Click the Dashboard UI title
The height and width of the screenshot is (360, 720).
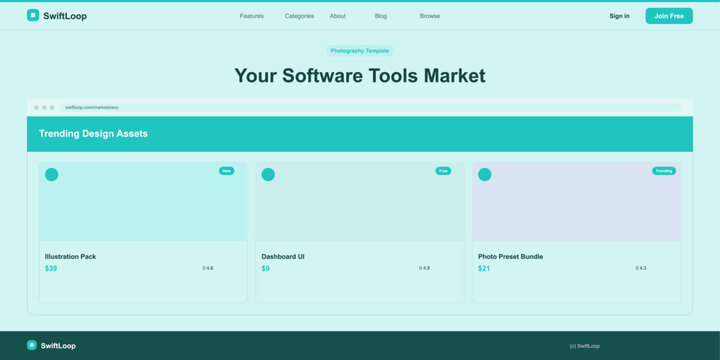tap(283, 257)
